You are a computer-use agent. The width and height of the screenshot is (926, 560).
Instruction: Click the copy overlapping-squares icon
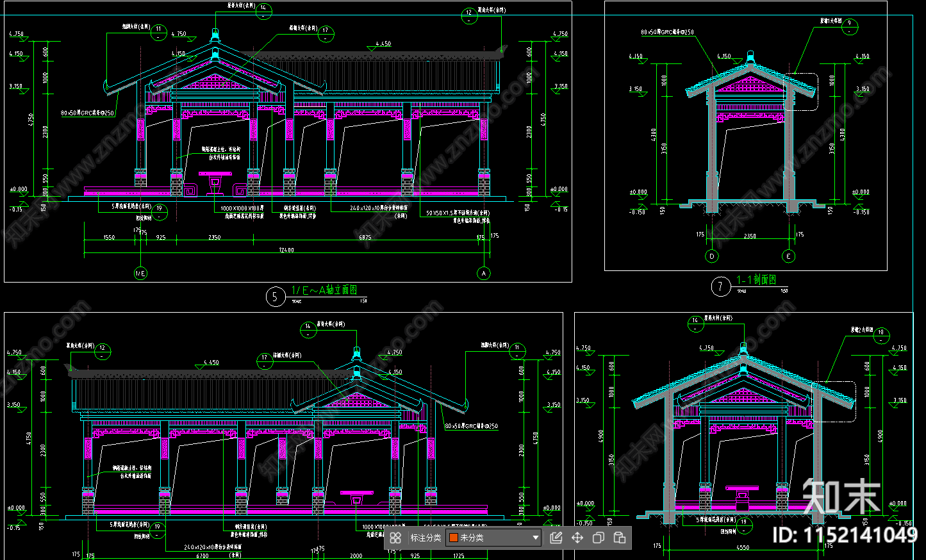coord(599,538)
